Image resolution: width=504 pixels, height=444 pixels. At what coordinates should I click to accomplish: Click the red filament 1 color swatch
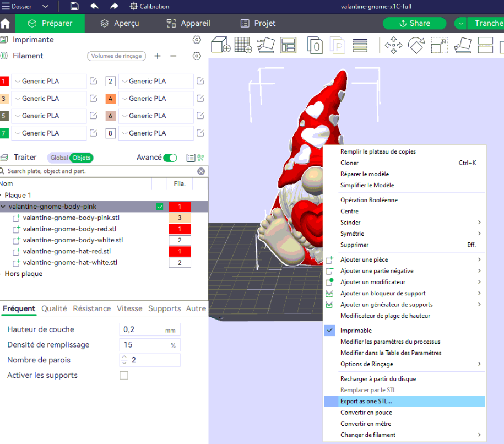click(4, 81)
